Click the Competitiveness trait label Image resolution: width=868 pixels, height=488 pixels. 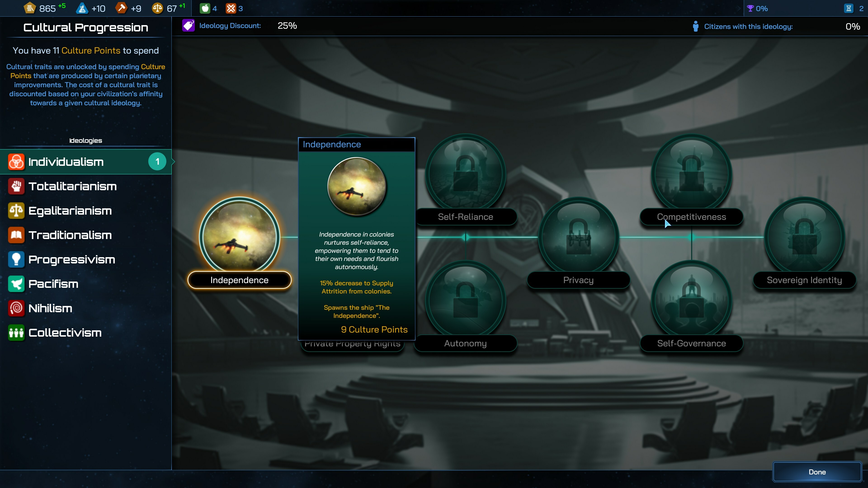[x=691, y=217]
